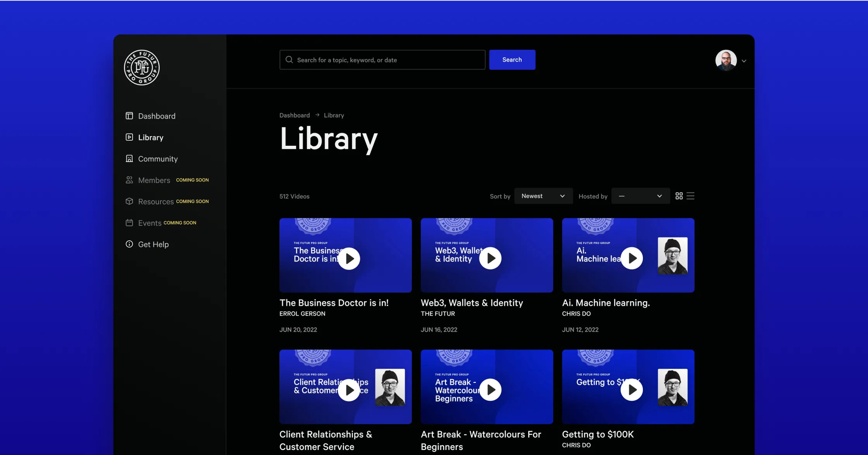Screen dimensions: 868x455
Task: Click the 512 Videos count
Action: coord(294,196)
